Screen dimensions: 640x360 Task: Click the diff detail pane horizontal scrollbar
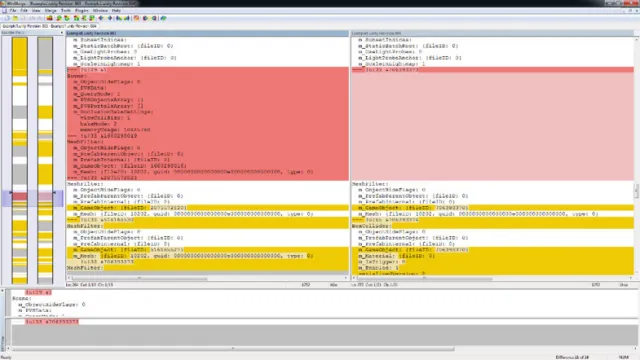233,349
